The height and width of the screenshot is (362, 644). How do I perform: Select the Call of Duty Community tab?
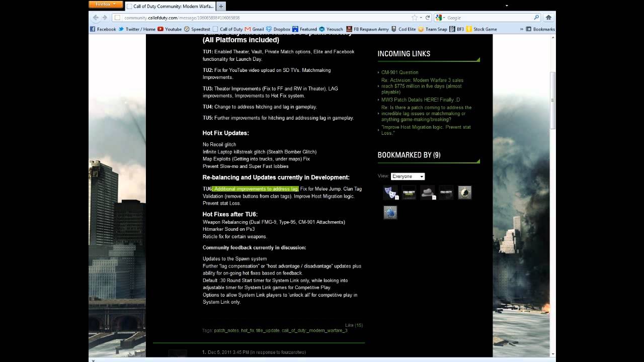click(x=170, y=7)
